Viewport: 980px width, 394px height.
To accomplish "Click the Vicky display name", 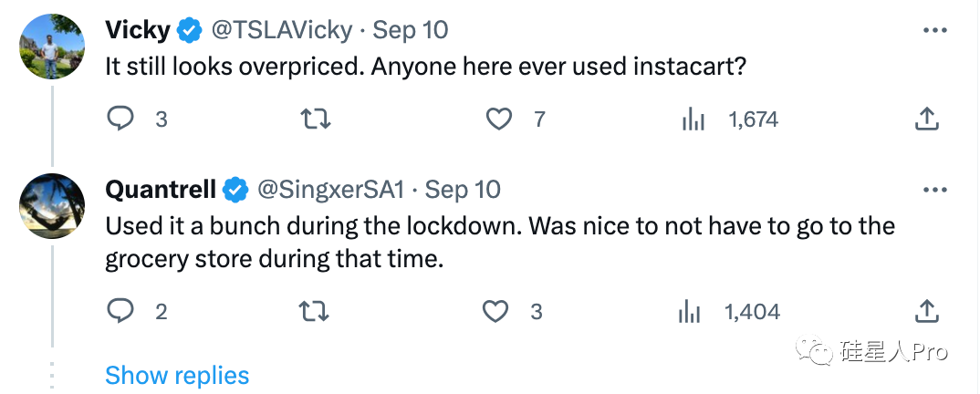I will 138,30.
